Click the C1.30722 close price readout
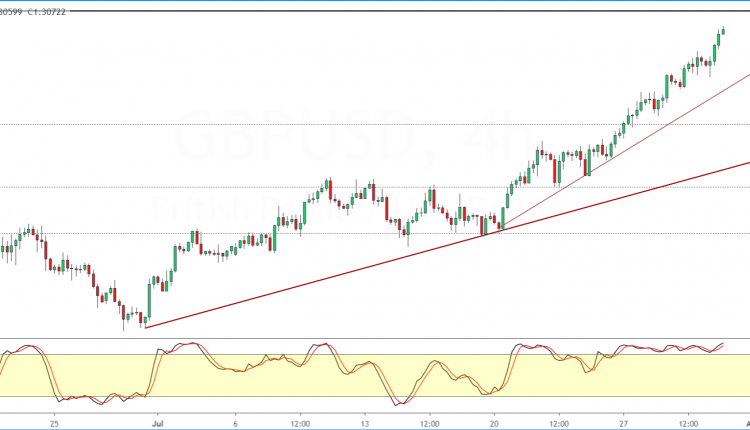The width and height of the screenshot is (750, 430). click(47, 12)
